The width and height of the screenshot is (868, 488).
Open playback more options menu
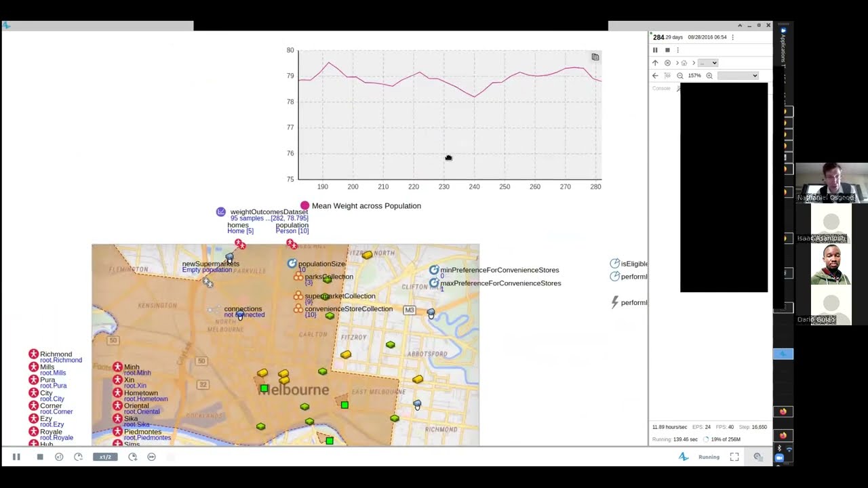677,50
